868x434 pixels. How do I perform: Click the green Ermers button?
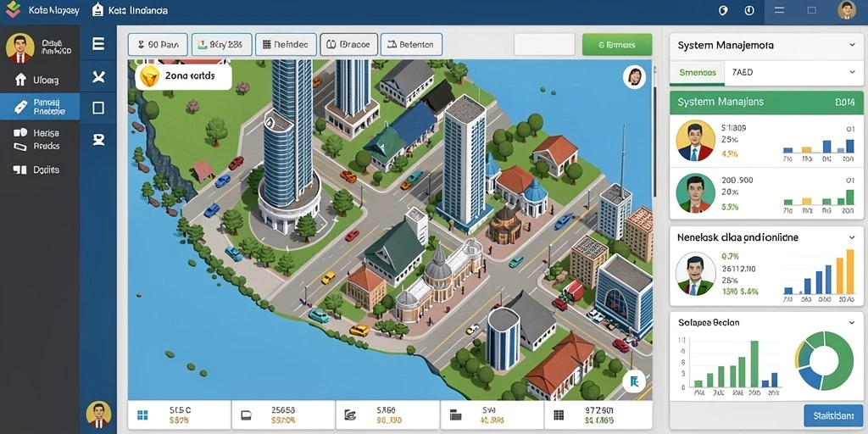tap(617, 45)
